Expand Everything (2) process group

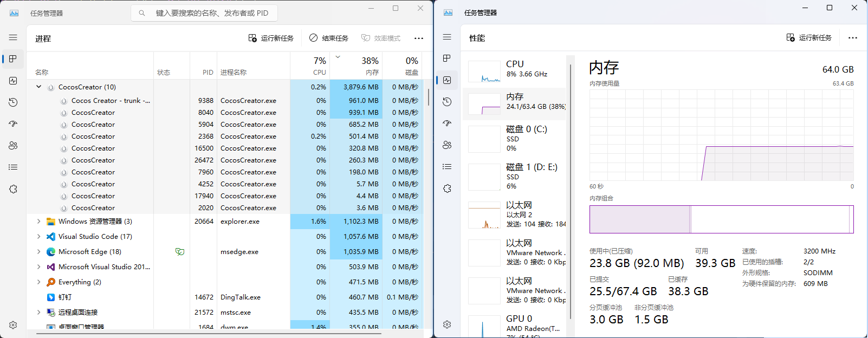point(38,282)
